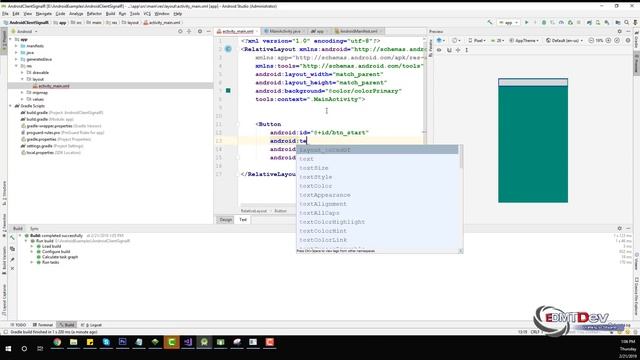Switch to the AndroidManifest.xml editor tab

pos(358,31)
